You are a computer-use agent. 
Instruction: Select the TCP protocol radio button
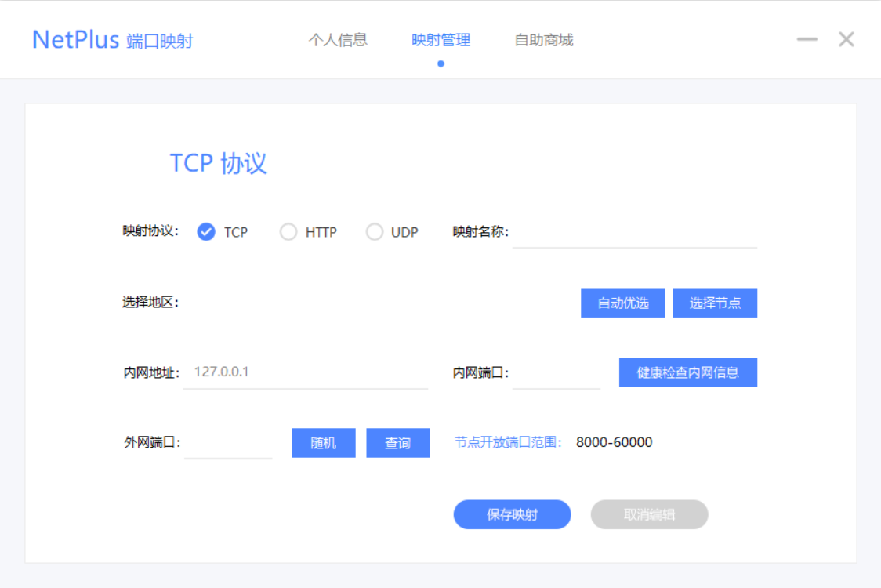206,232
